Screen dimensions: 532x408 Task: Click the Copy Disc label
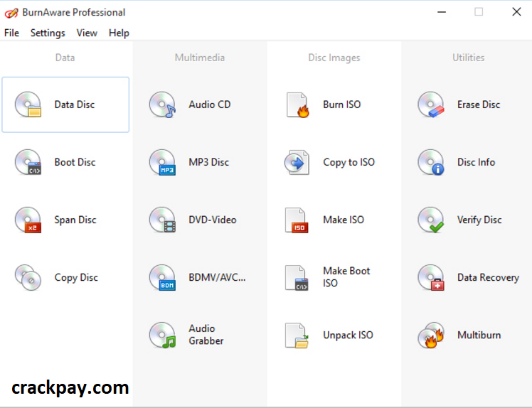[76, 277]
